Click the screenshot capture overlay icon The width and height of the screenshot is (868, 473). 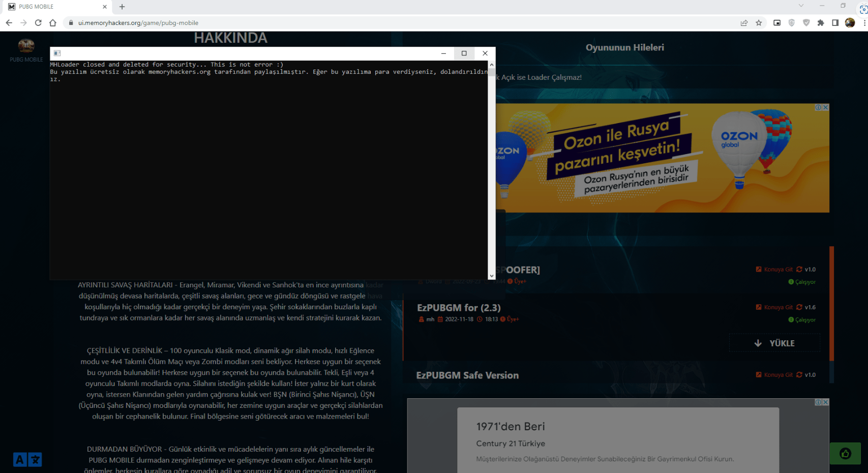tap(863, 10)
